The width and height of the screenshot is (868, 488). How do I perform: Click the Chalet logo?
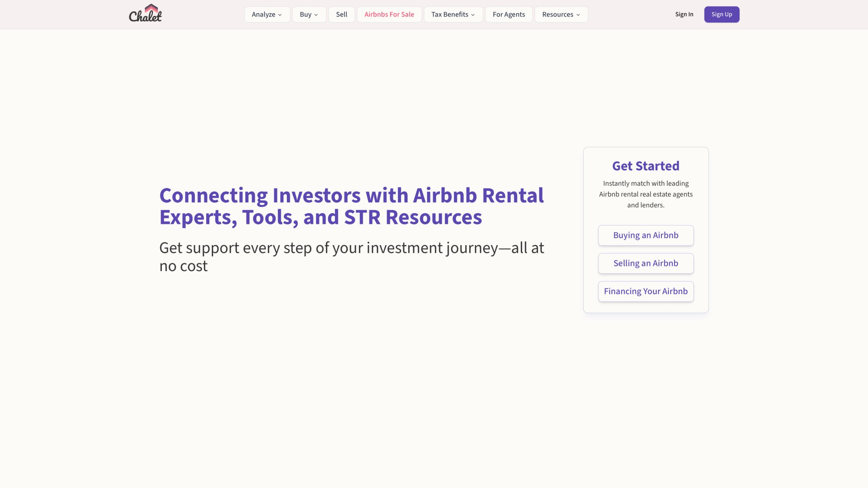pos(145,14)
